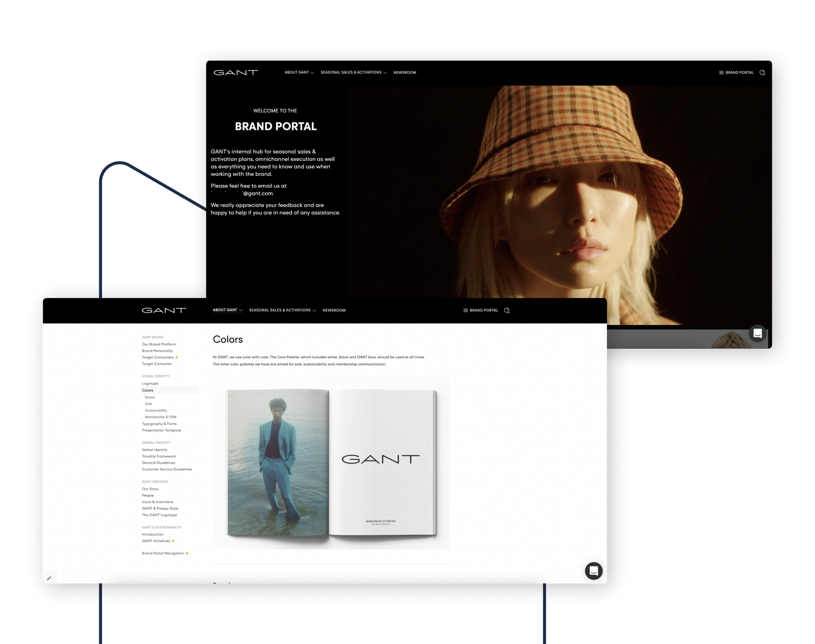Click Brand Portal grid icon in Colors window
This screenshot has height=644, width=815.
click(x=466, y=310)
